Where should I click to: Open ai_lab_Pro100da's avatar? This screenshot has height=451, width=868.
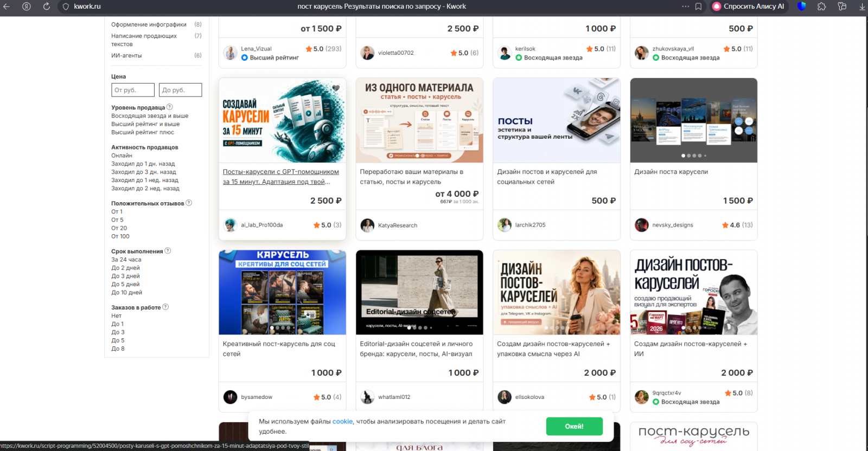[231, 225]
